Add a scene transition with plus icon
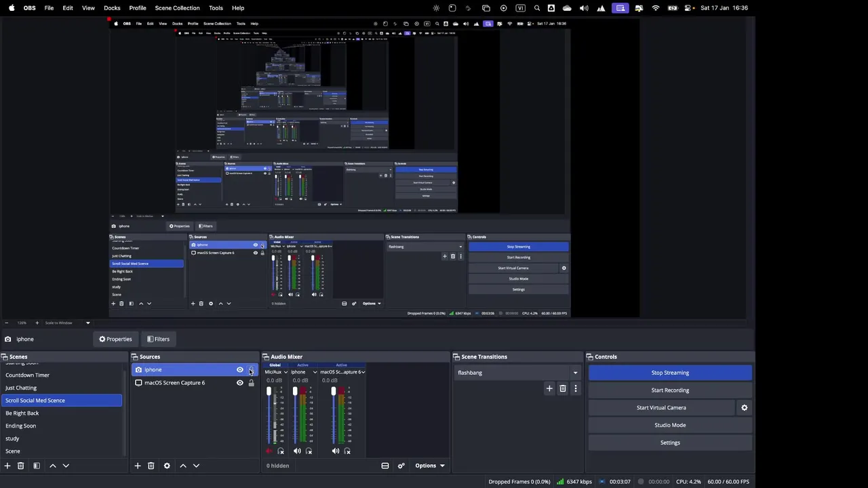Viewport: 868px width, 488px height. tap(549, 388)
